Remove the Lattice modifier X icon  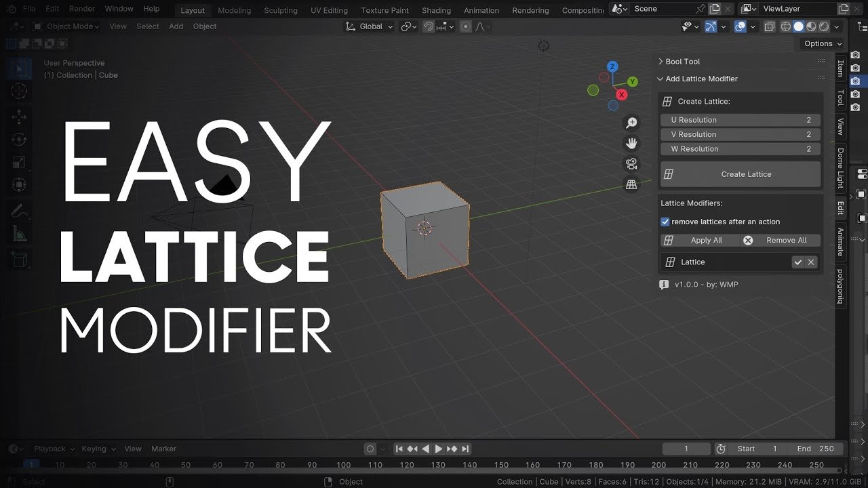coord(811,262)
